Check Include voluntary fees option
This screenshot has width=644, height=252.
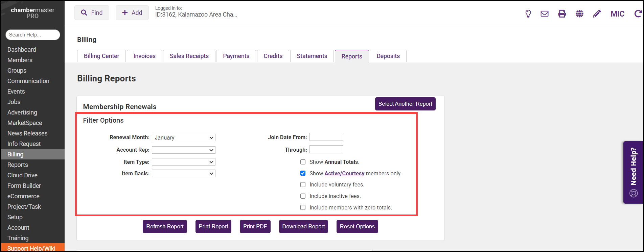pyautogui.click(x=303, y=185)
